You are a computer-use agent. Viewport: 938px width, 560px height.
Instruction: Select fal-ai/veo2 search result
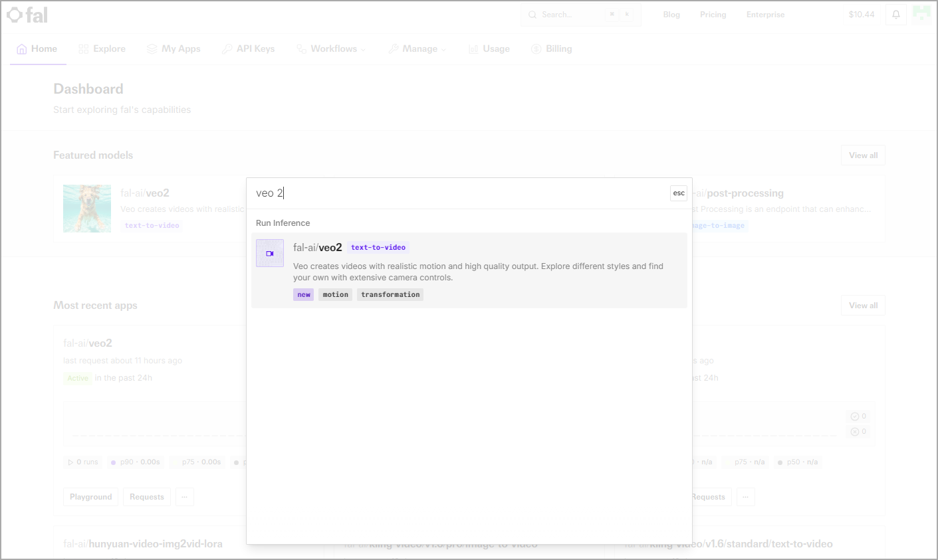pyautogui.click(x=469, y=270)
